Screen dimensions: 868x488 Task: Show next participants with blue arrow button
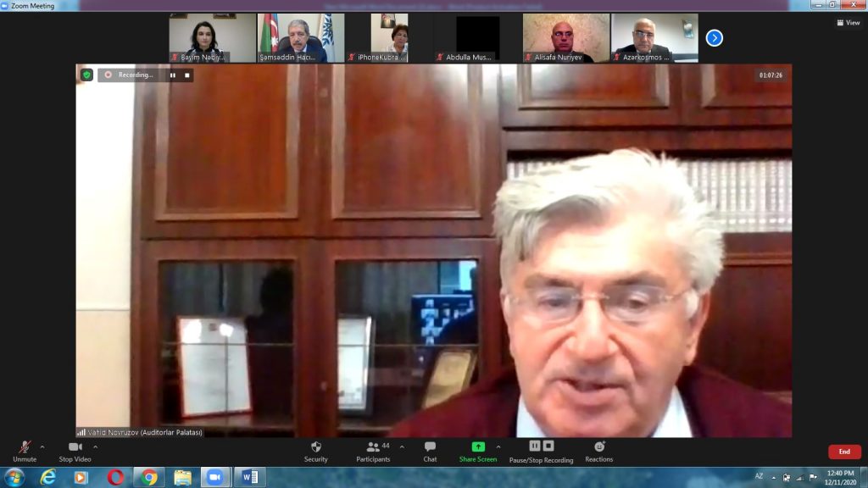[x=714, y=37]
